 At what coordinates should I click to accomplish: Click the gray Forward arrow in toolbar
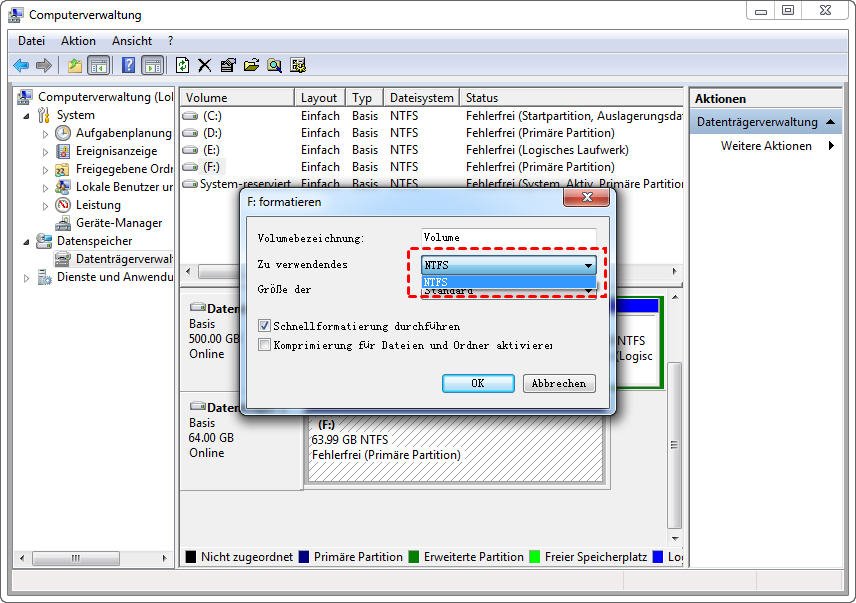tap(44, 66)
